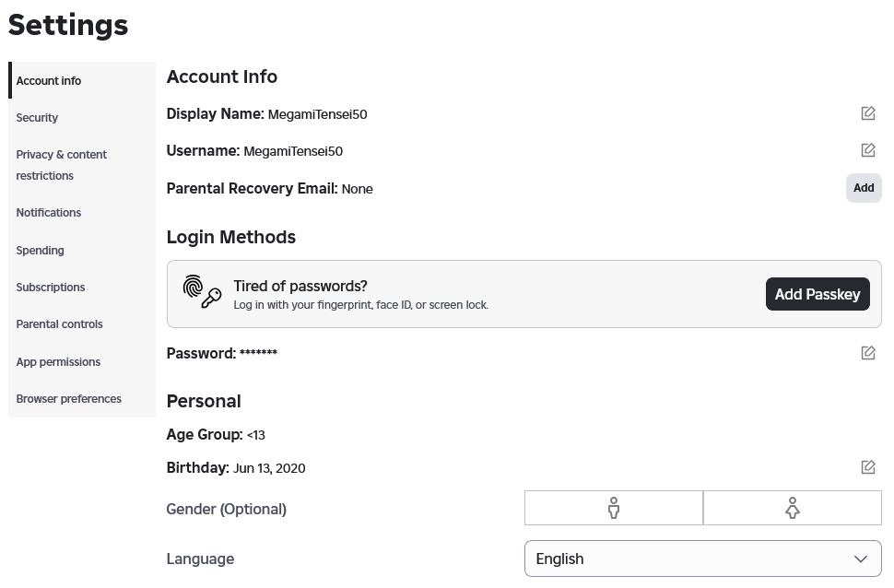Viewport: 894px width, 588px height.
Task: Open Privacy & content restrictions tab
Action: [x=82, y=165]
